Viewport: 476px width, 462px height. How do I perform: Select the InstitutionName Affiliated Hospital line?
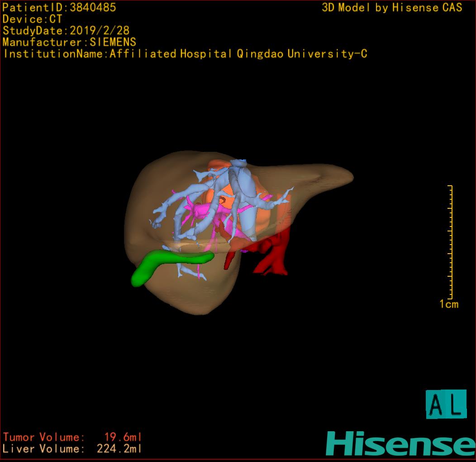coord(185,54)
